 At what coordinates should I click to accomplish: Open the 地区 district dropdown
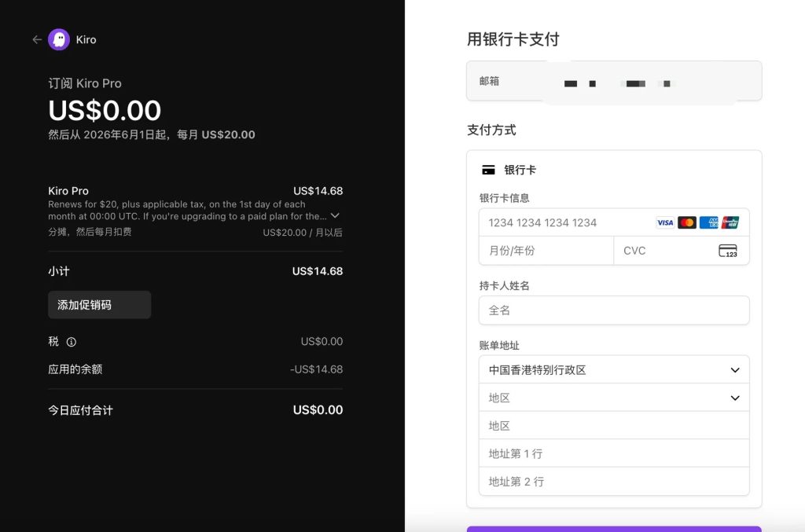pyautogui.click(x=614, y=398)
